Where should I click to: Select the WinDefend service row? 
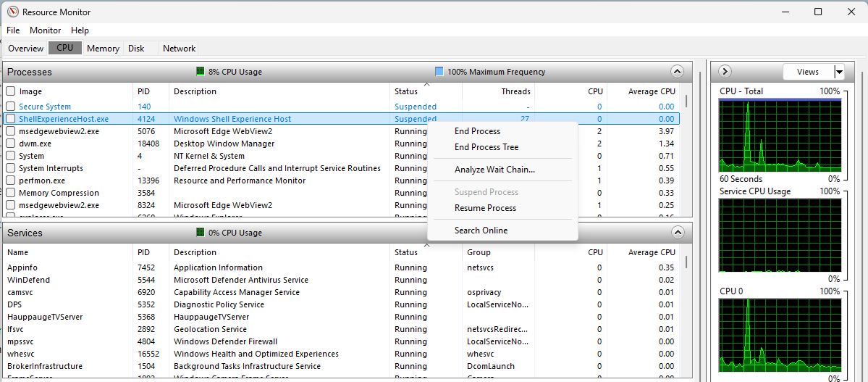click(342, 280)
